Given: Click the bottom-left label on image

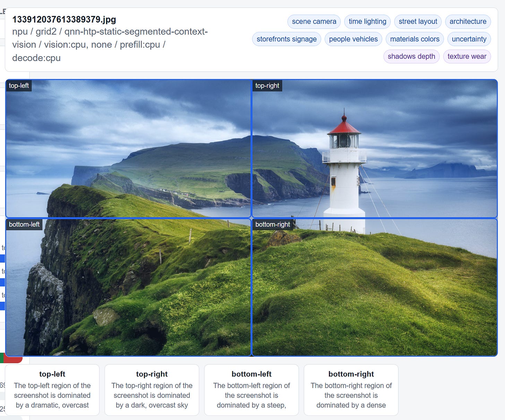Looking at the screenshot, I should click(x=24, y=224).
